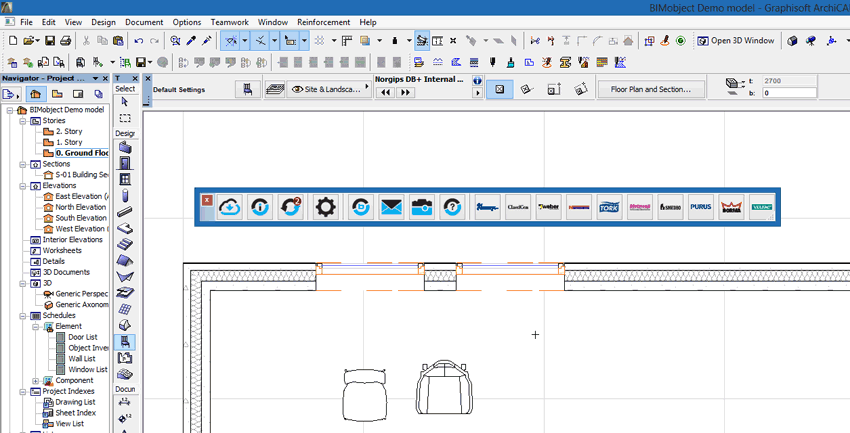The width and height of the screenshot is (850, 433).
Task: Collapse the Sections tree node
Action: [x=23, y=164]
